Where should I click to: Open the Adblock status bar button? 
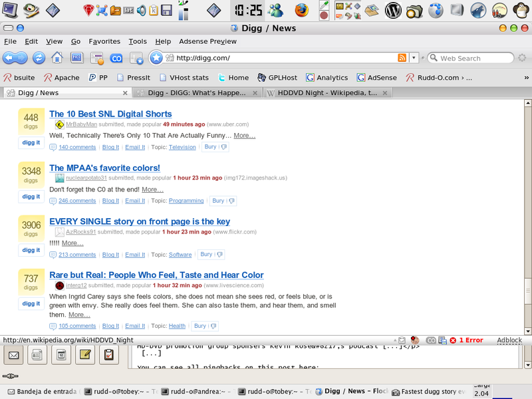509,340
